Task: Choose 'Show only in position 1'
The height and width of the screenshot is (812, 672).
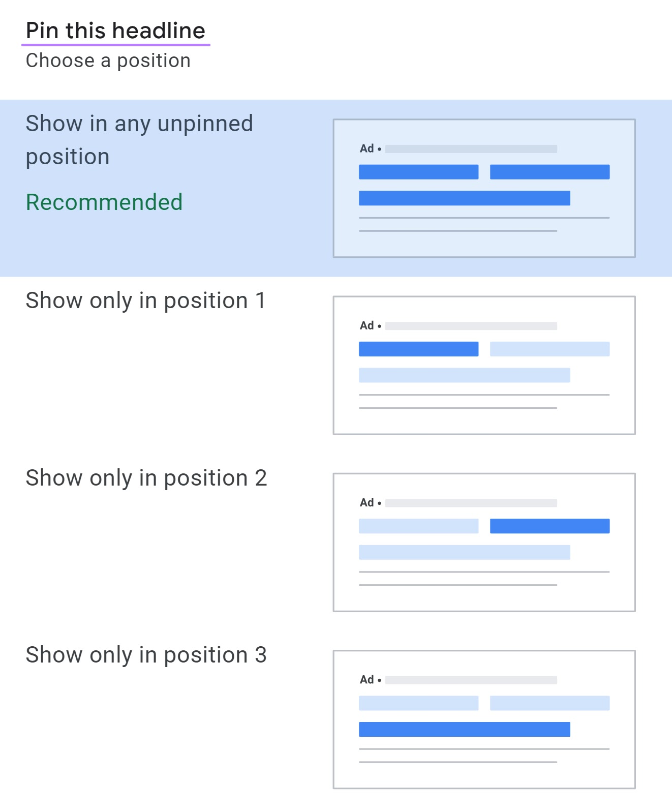Action: (146, 300)
